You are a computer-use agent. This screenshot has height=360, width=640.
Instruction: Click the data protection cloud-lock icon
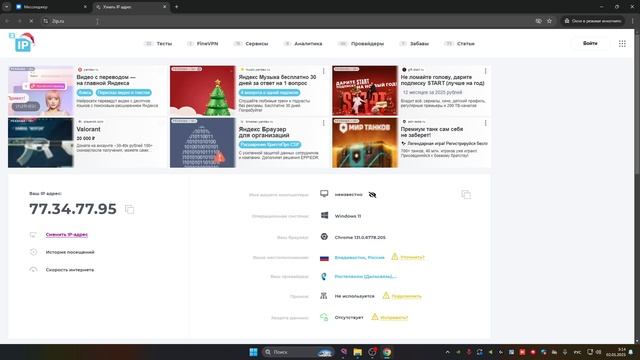[324, 317]
